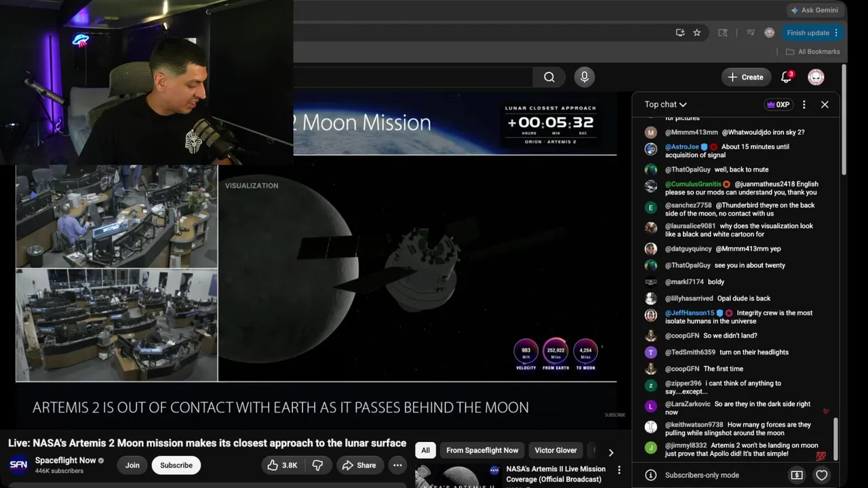868x488 pixels.
Task: Close the live chat panel
Action: [x=825, y=104]
